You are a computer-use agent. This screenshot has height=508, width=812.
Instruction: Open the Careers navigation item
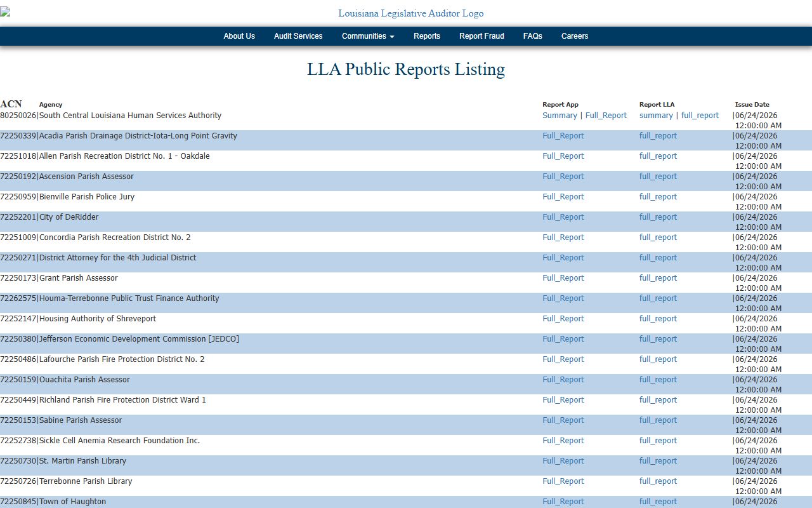[x=575, y=36]
